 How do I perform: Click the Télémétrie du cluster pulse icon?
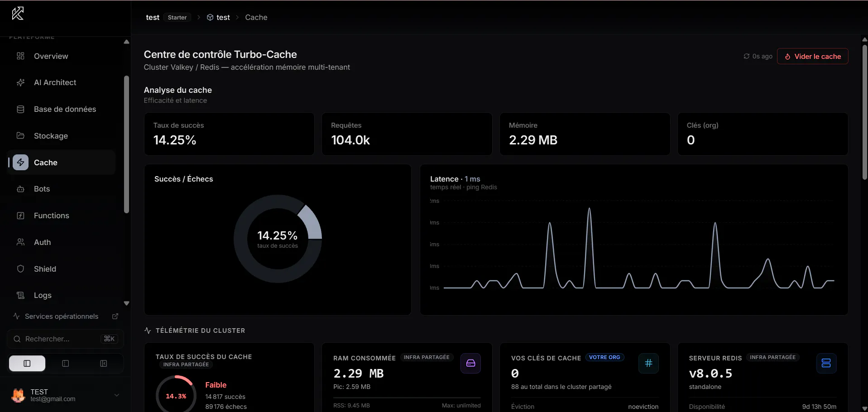coord(148,331)
